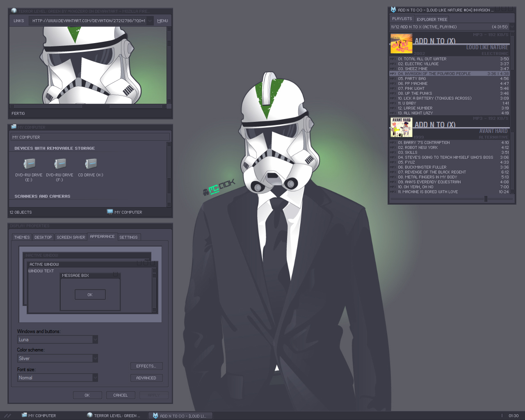This screenshot has width=525, height=420.
Task: Select track 11. Machine Is Bored With Love
Action: [449, 192]
